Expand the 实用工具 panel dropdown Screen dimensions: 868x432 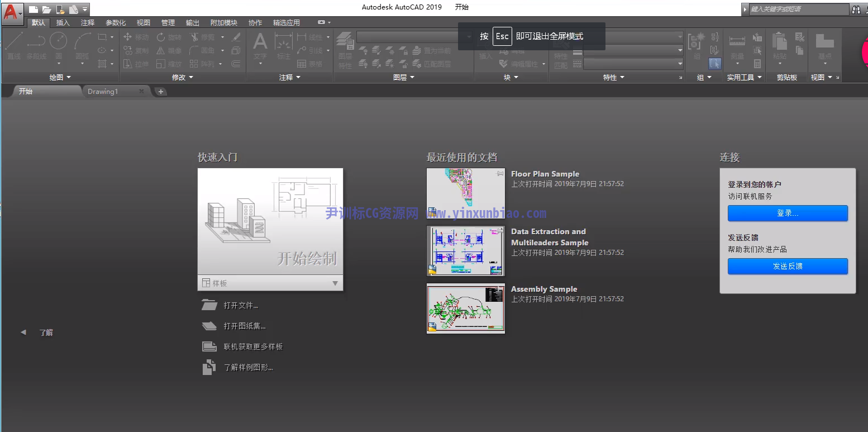[x=744, y=77]
